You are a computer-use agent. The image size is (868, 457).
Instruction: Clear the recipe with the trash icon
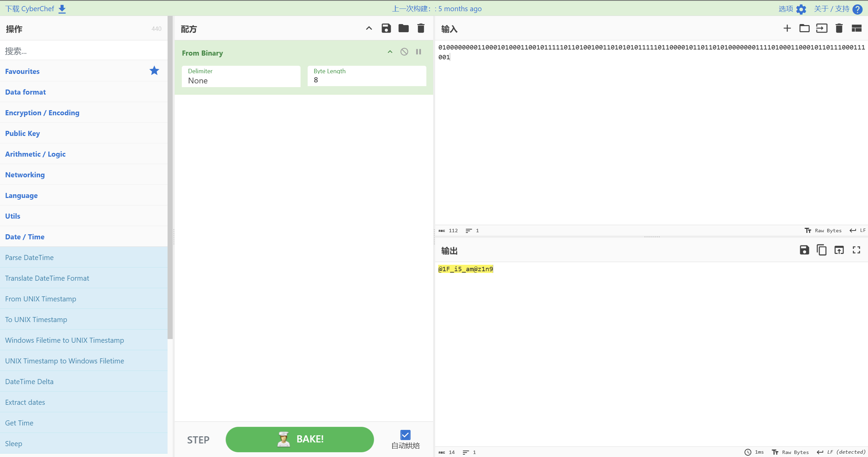click(421, 28)
